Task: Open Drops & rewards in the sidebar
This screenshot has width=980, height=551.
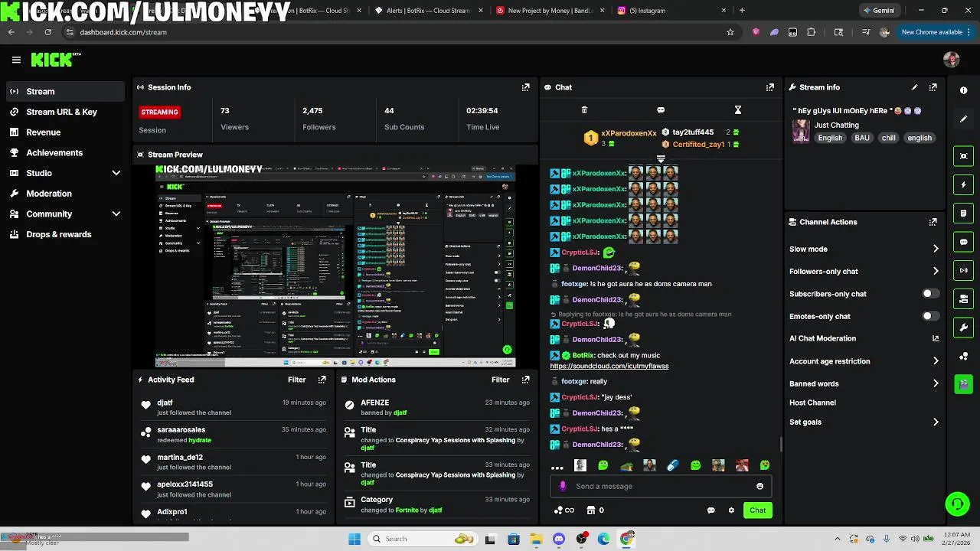Action: click(x=65, y=234)
